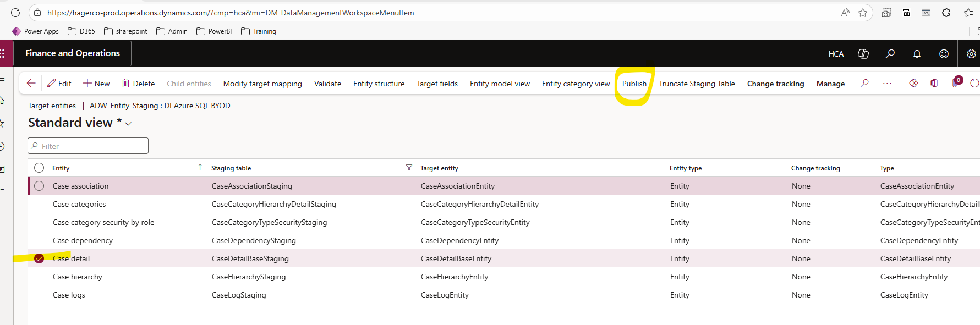Click the Office icon in action pane
The height and width of the screenshot is (325, 980).
pyautogui.click(x=934, y=83)
